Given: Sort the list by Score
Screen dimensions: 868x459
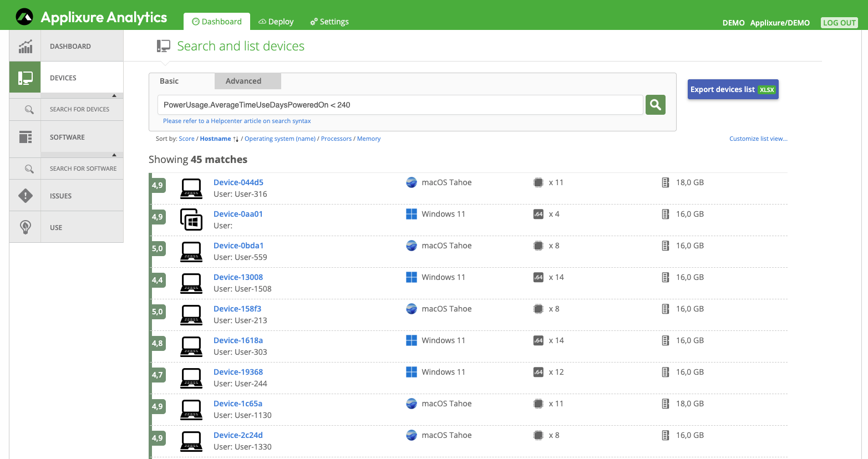Looking at the screenshot, I should 186,139.
